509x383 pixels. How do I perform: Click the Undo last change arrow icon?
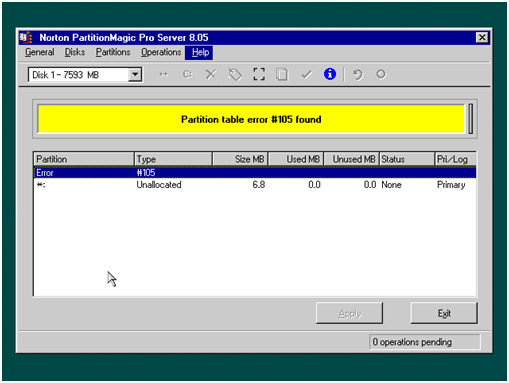(x=357, y=74)
